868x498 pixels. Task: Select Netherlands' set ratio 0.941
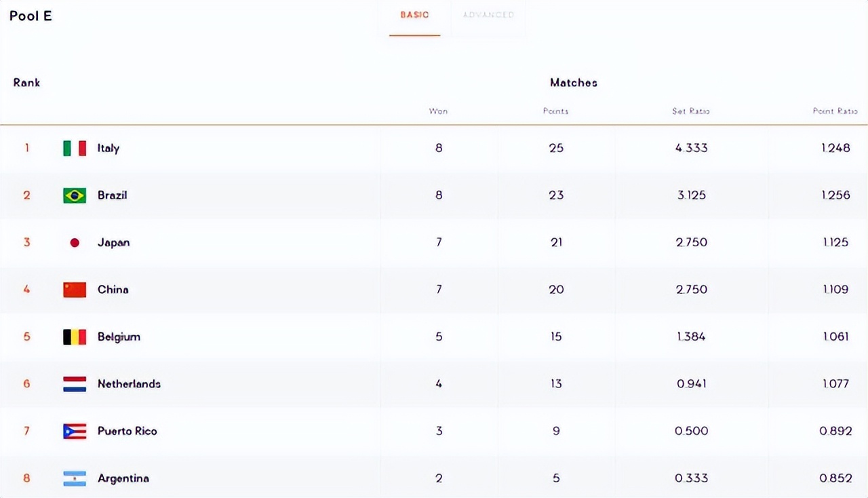[691, 384]
